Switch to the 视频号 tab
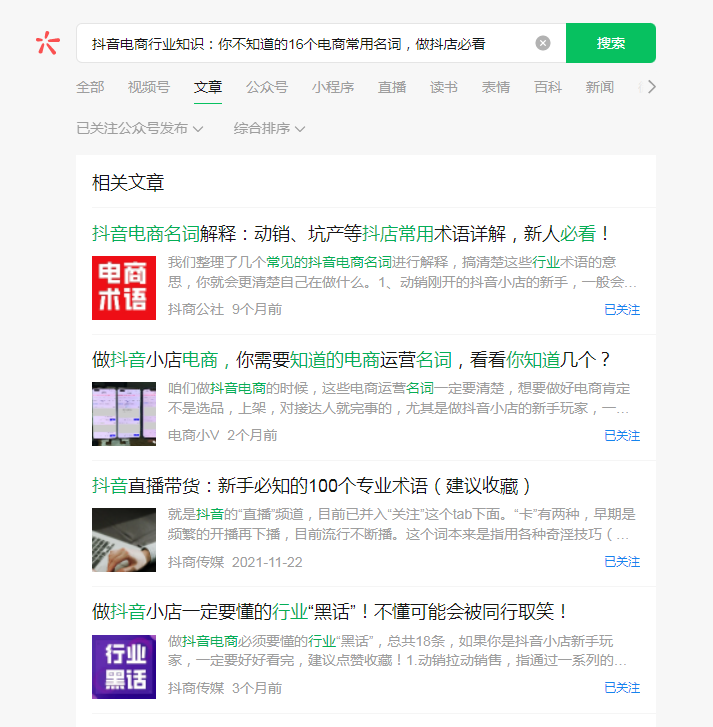Image resolution: width=713 pixels, height=727 pixels. click(x=149, y=87)
